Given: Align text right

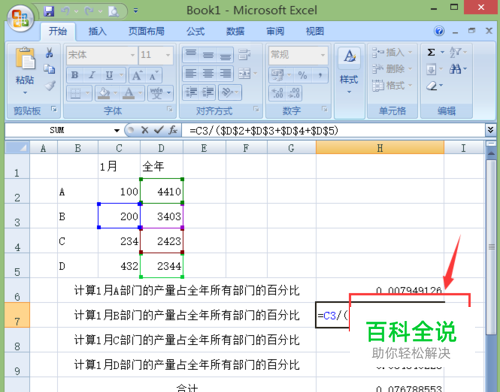Looking at the screenshot, I should click(x=225, y=74).
